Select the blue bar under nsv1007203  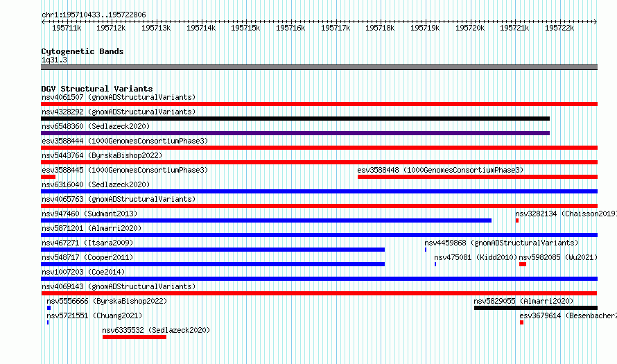coord(319,279)
